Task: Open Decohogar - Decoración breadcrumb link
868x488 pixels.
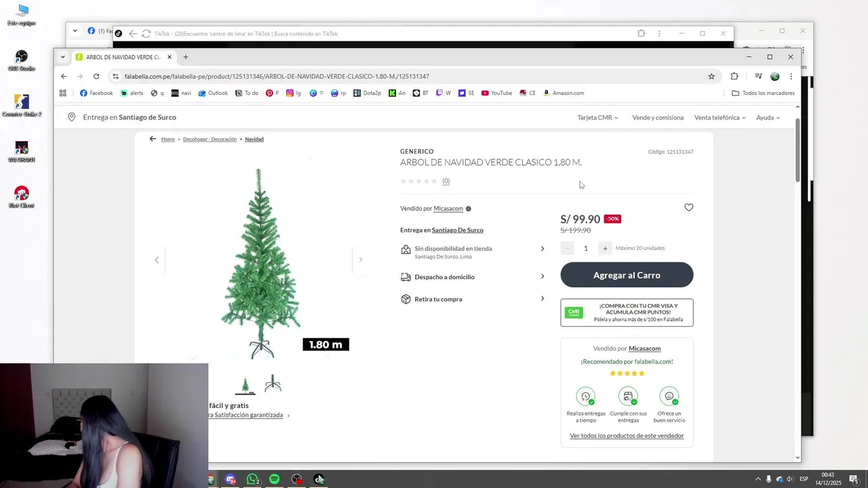Action: click(x=210, y=139)
